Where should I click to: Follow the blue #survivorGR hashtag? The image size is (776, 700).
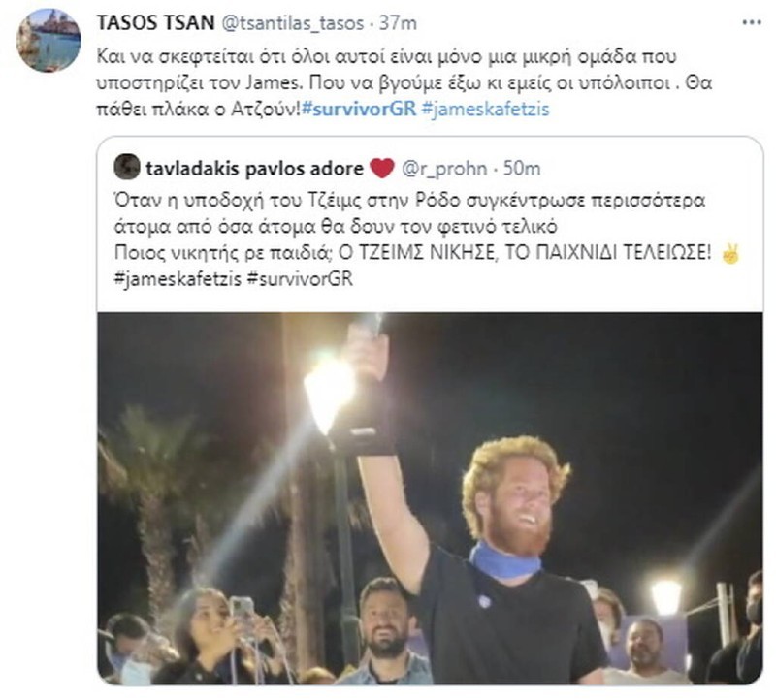[x=359, y=109]
